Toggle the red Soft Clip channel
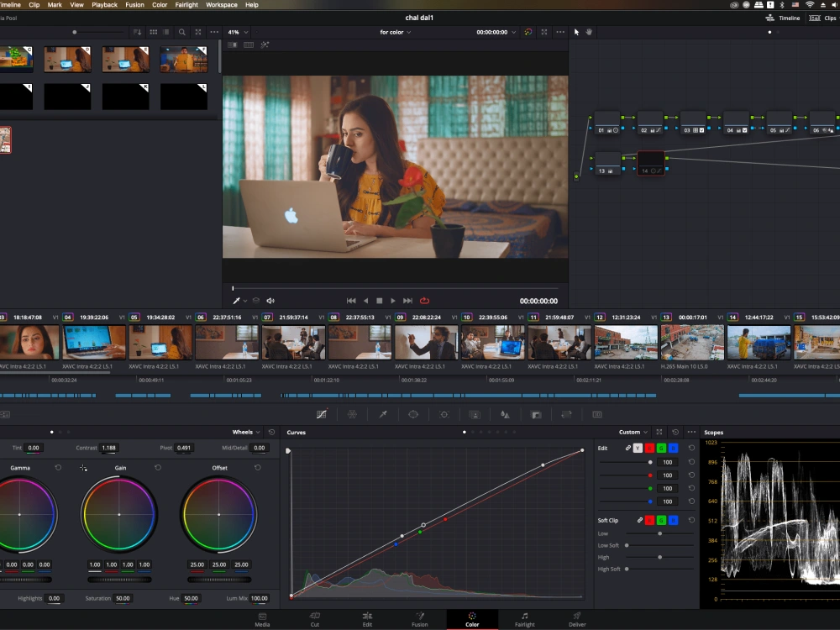The width and height of the screenshot is (840, 630). pyautogui.click(x=650, y=520)
